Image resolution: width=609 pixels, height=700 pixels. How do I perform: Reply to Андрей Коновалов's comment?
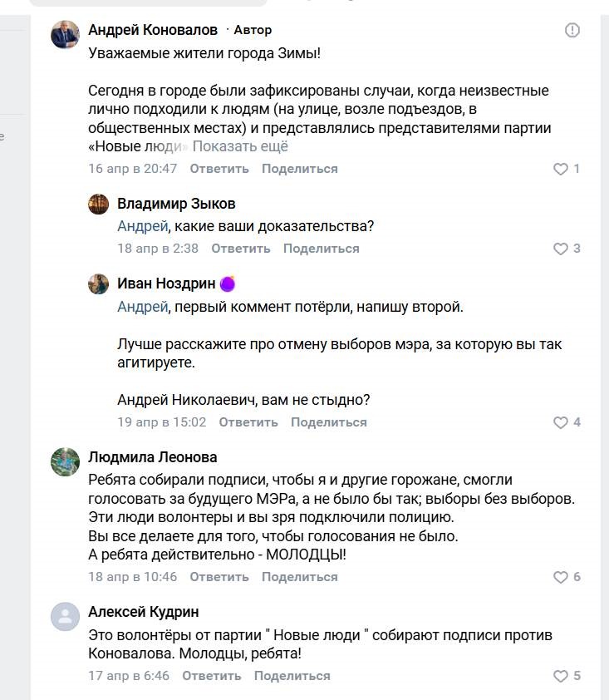(x=219, y=169)
